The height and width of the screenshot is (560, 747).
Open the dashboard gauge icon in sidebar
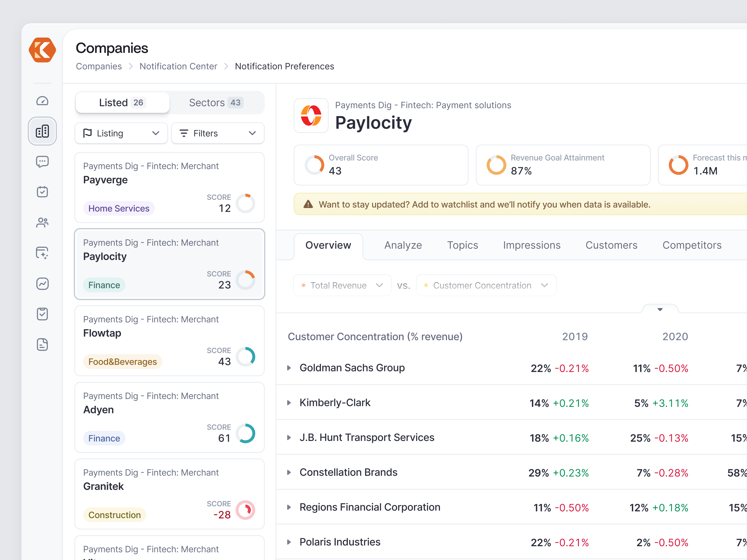tap(42, 101)
